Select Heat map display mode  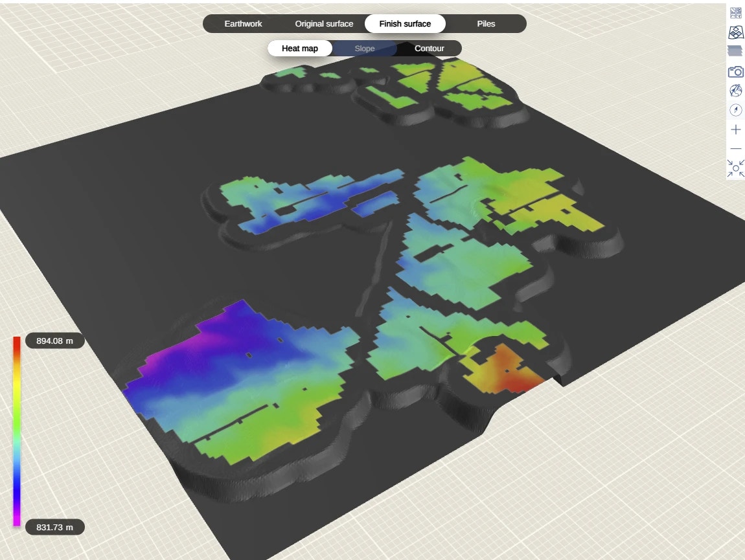tap(300, 49)
